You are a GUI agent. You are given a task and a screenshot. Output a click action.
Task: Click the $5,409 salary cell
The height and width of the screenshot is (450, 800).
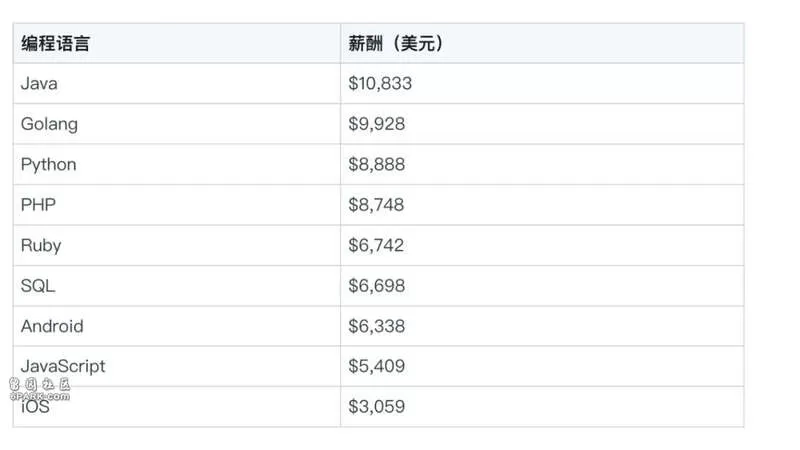(x=377, y=366)
